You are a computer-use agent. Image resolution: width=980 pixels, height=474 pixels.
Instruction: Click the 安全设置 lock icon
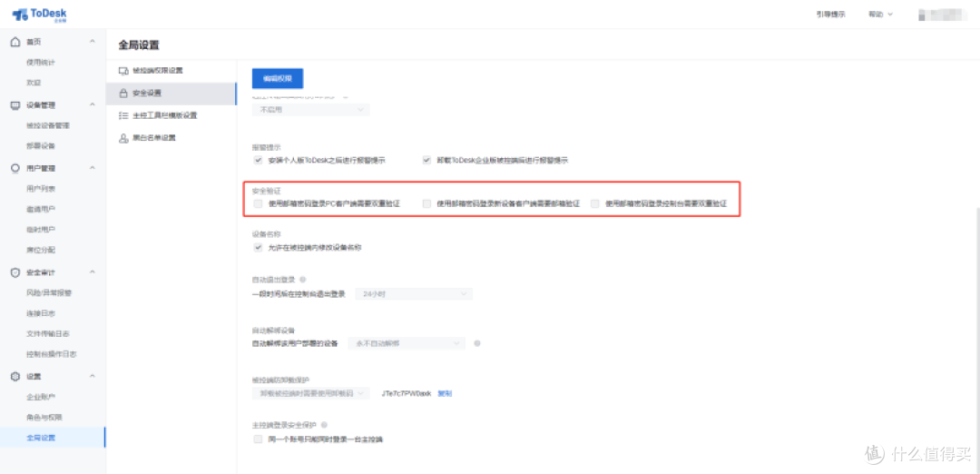[123, 94]
